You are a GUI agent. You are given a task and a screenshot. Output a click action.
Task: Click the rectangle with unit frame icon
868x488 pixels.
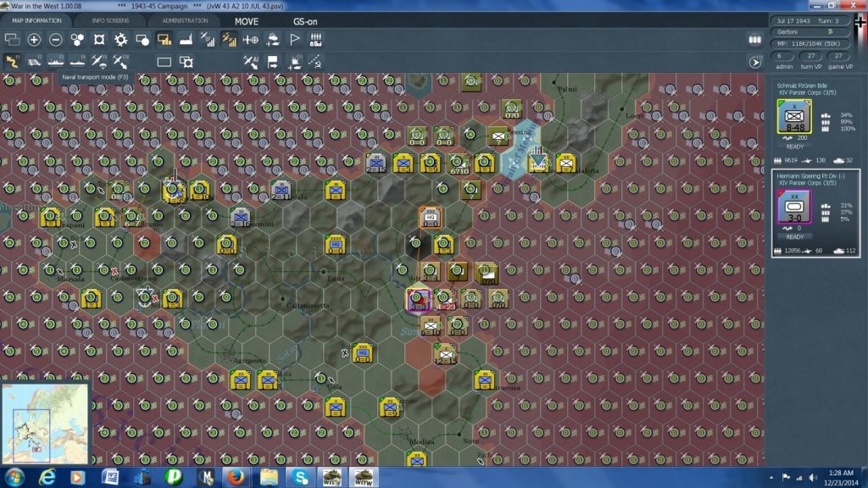[186, 62]
